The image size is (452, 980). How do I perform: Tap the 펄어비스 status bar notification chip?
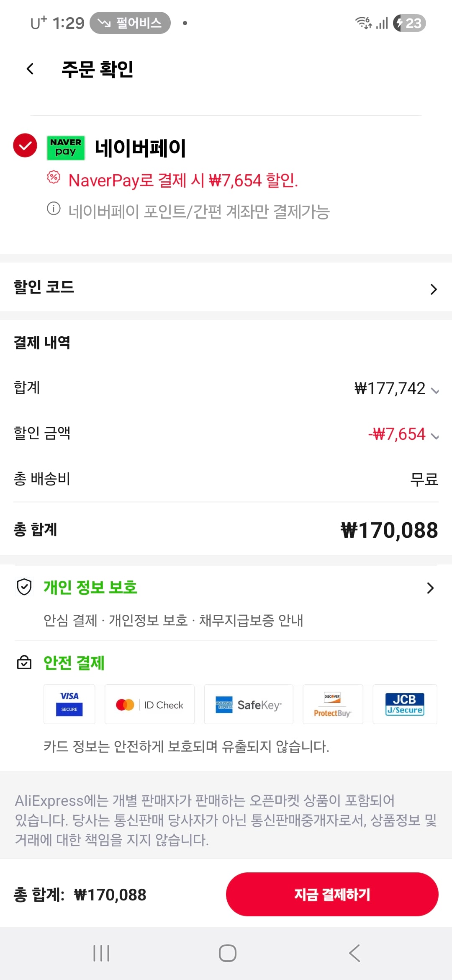130,23
